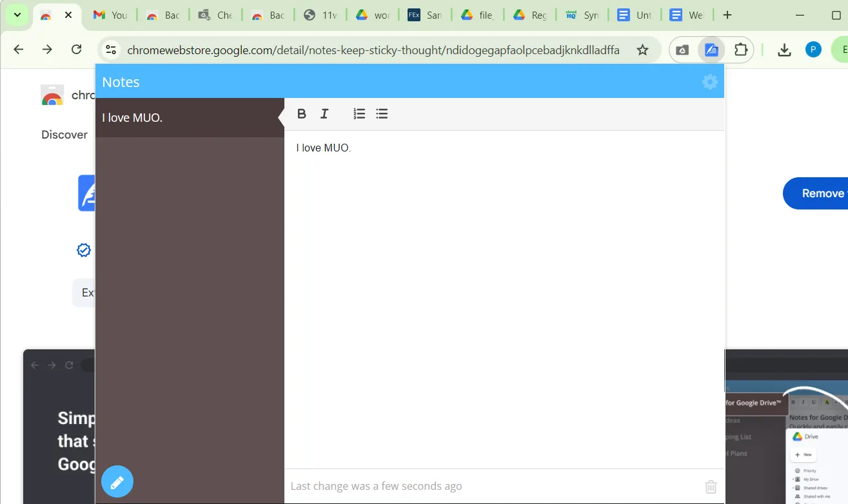Viewport: 848px width, 504px height.
Task: Delete the current note via trash icon
Action: point(710,487)
